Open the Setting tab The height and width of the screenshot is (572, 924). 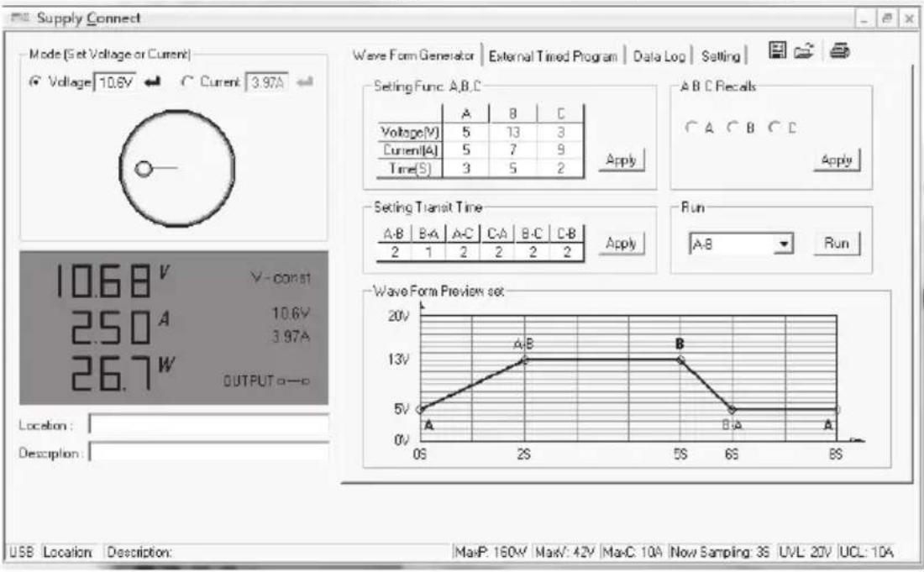(721, 56)
